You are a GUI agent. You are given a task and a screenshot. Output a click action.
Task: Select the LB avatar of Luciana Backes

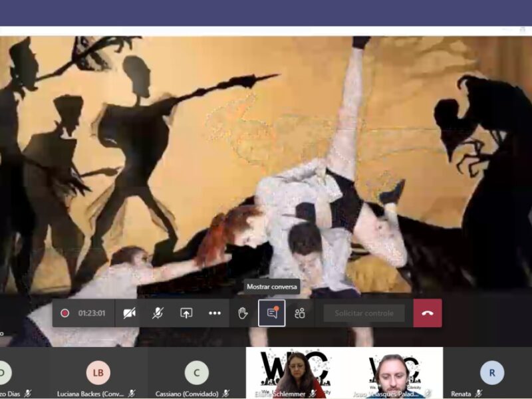(98, 372)
